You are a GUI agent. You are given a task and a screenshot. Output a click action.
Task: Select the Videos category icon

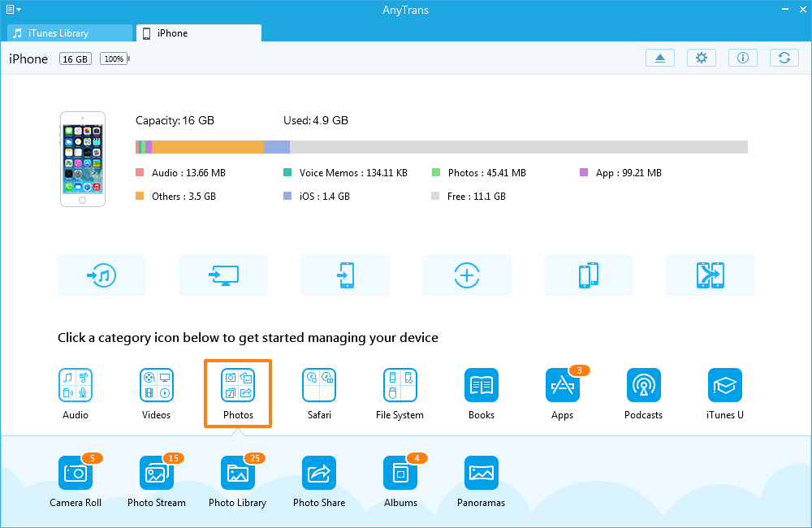[157, 385]
